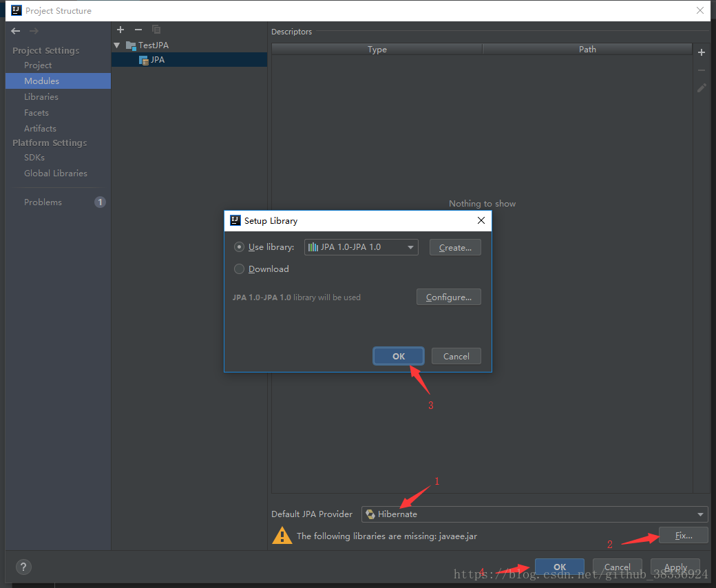The height and width of the screenshot is (588, 716).
Task: Click the Create... button
Action: coord(455,247)
